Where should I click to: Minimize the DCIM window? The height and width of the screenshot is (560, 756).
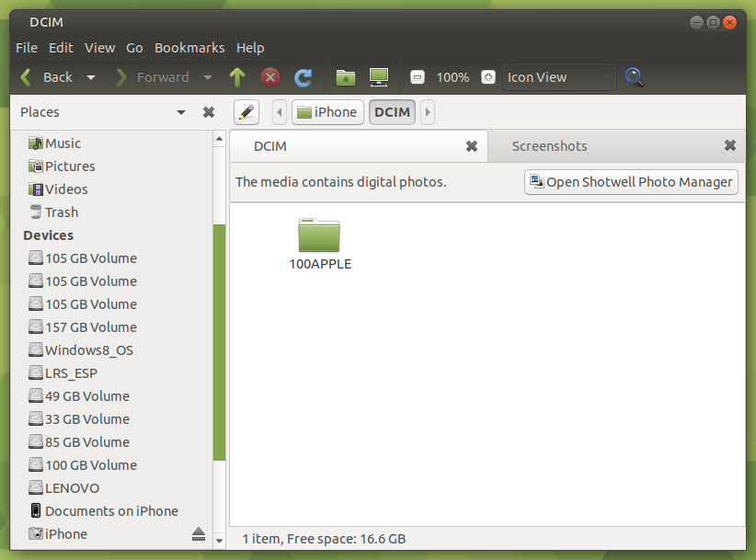tap(696, 22)
